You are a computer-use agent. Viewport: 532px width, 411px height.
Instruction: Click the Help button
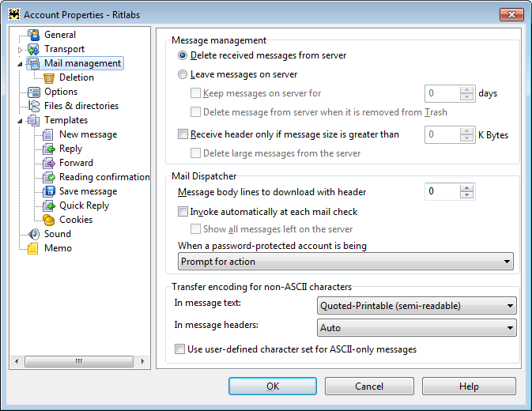(469, 386)
